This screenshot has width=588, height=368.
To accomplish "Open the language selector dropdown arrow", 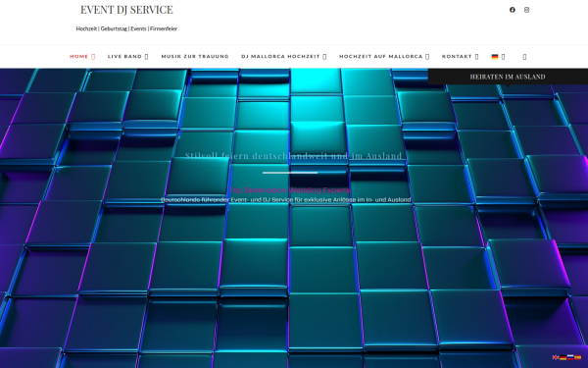I will 503,57.
